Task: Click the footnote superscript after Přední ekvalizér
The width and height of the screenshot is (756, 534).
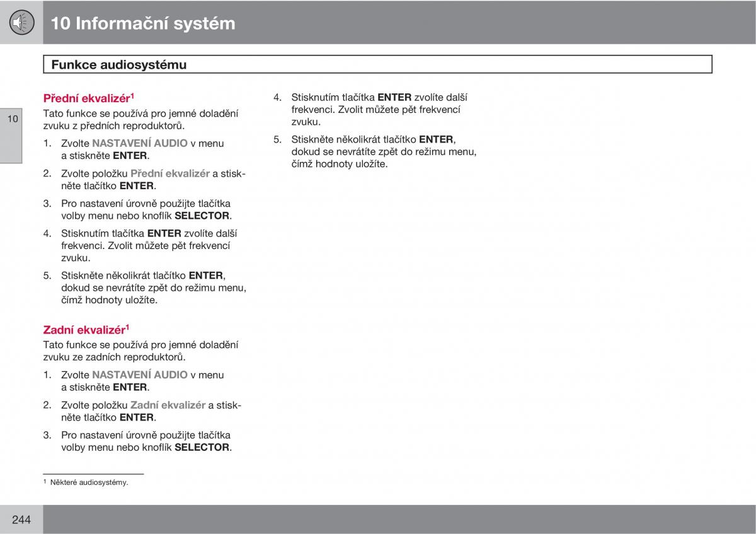Action: coord(133,95)
